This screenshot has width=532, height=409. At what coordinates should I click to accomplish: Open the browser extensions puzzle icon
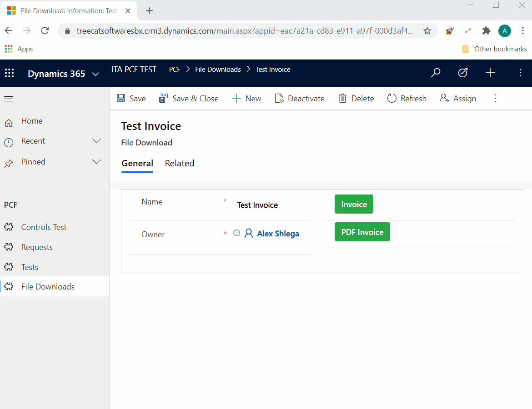tap(486, 31)
